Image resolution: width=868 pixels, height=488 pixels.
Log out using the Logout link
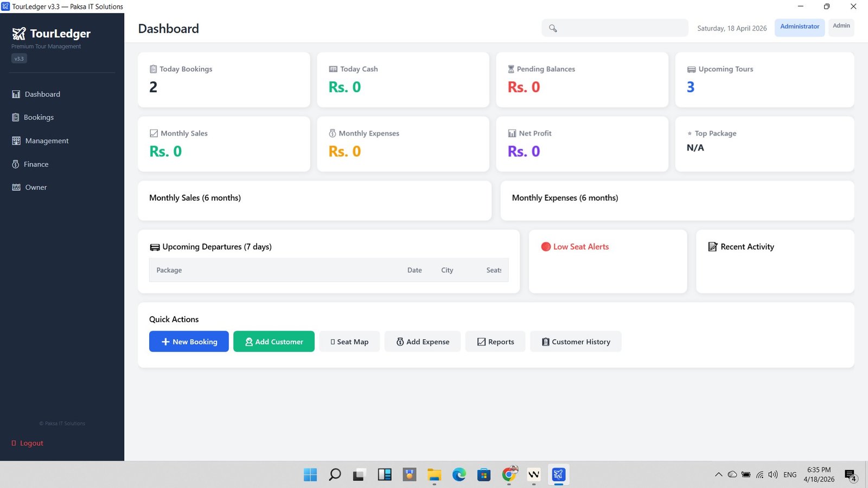[x=31, y=444]
